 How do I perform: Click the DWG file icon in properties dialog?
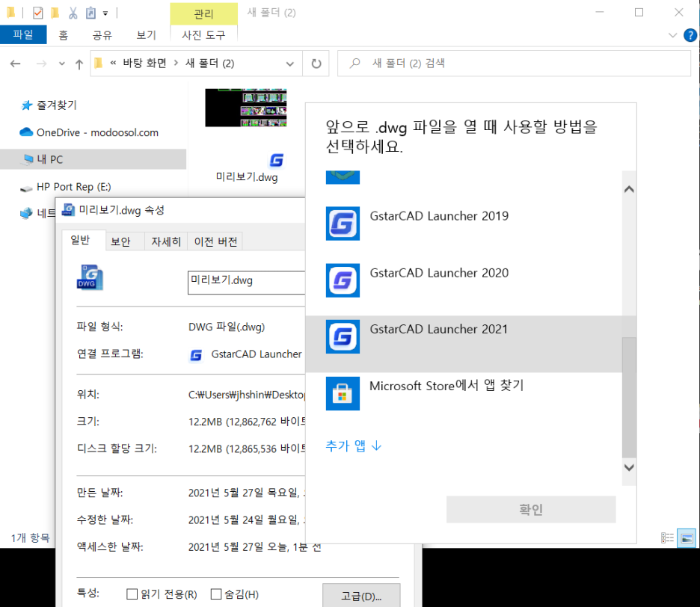click(x=90, y=277)
